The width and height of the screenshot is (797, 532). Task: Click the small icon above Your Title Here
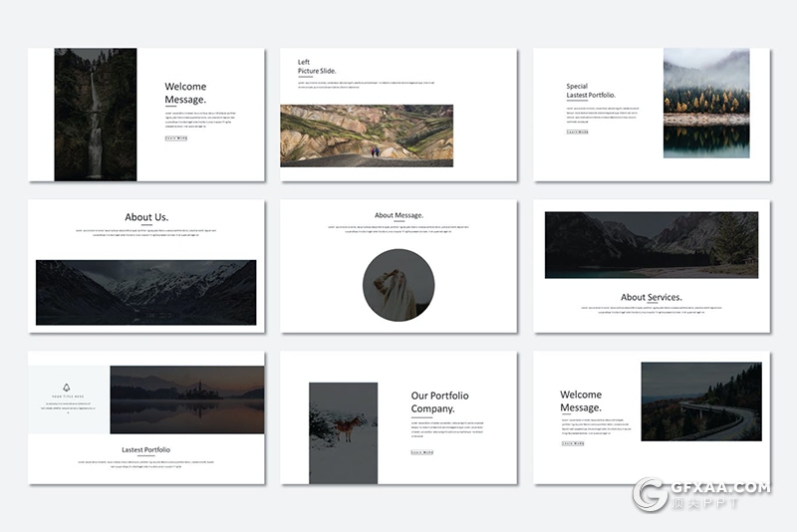pyautogui.click(x=67, y=388)
